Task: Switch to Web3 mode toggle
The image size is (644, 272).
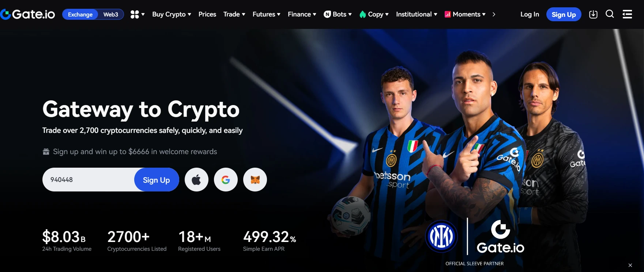Action: click(x=111, y=14)
